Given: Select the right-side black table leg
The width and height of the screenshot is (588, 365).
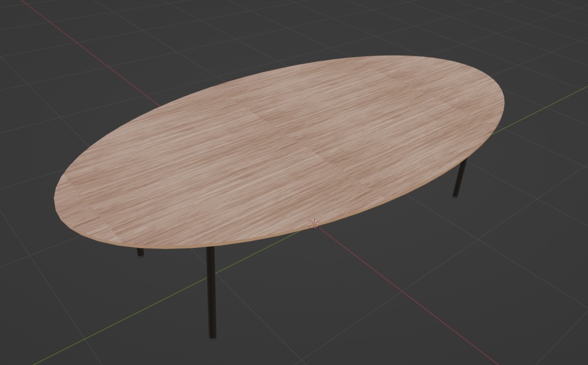Looking at the screenshot, I should tap(460, 178).
